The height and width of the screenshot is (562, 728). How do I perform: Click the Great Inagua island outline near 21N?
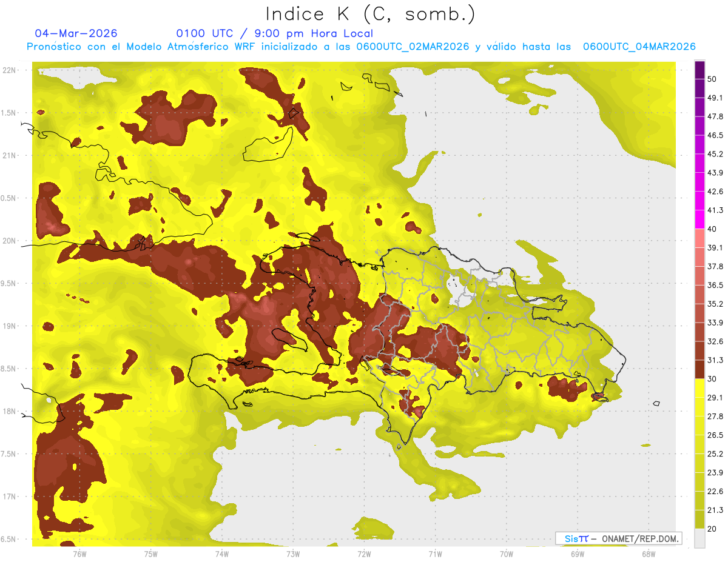point(268,145)
